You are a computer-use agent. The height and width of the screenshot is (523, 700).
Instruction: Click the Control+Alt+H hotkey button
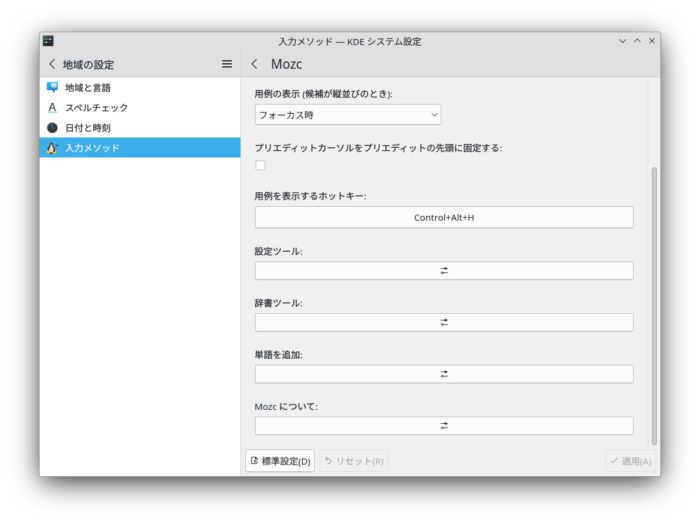pos(444,217)
